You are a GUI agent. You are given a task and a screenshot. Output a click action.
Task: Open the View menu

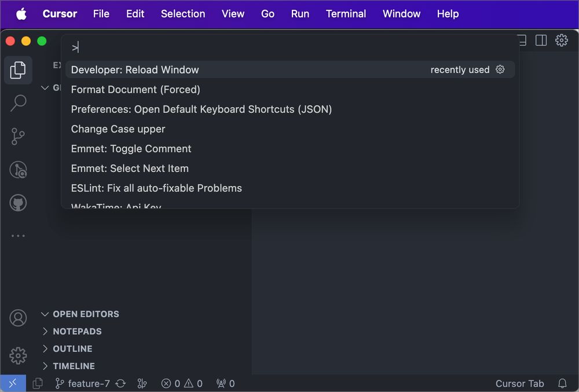233,14
